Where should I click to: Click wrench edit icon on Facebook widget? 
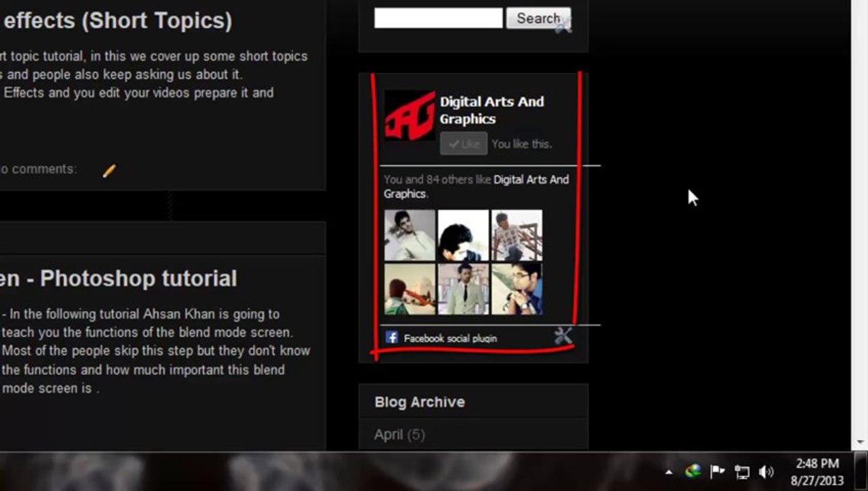pos(563,335)
